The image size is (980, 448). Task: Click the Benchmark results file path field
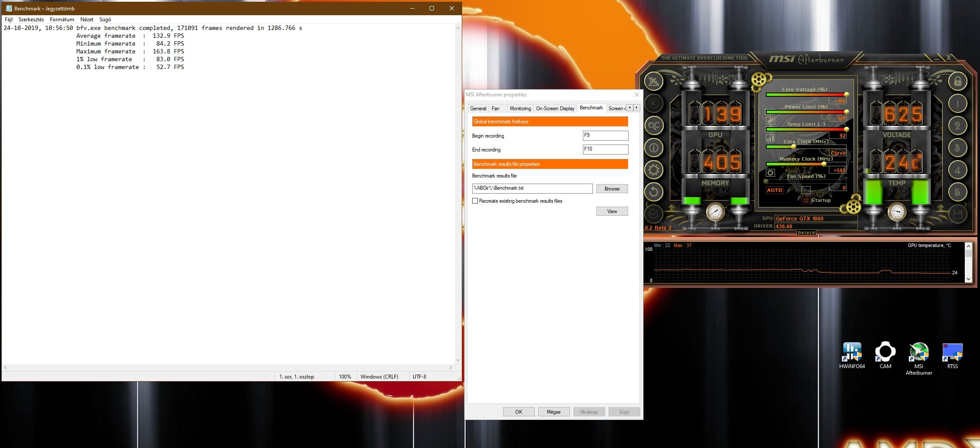point(533,188)
